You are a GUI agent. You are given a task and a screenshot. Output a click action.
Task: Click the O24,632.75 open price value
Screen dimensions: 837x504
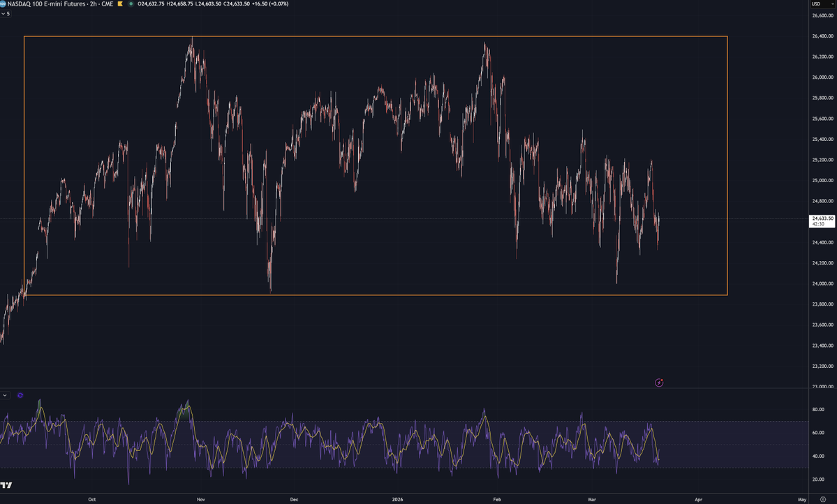tap(151, 3)
